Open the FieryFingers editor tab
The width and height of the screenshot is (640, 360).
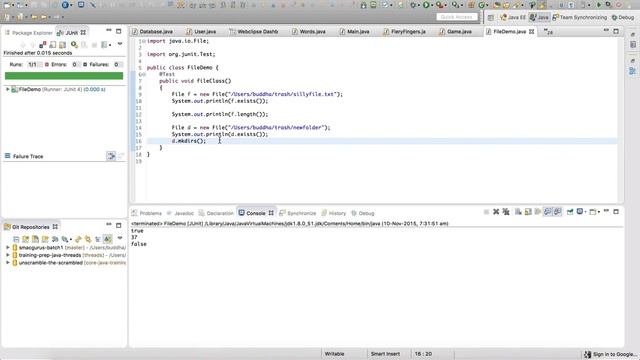(x=404, y=31)
